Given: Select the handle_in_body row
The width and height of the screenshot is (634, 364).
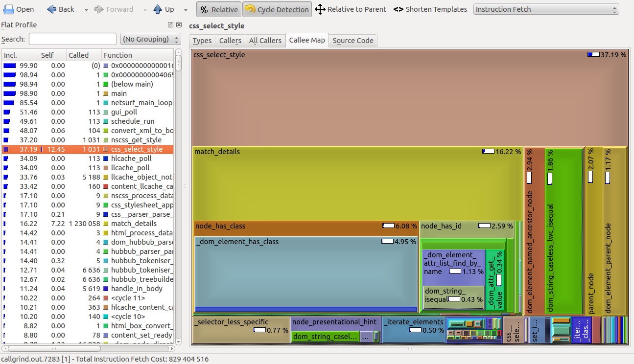Looking at the screenshot, I should pyautogui.click(x=88, y=289).
